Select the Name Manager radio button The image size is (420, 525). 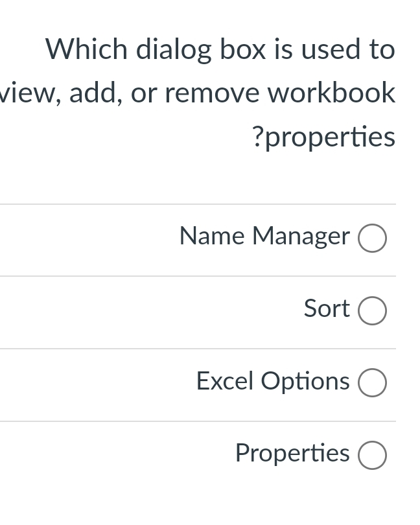click(x=372, y=238)
